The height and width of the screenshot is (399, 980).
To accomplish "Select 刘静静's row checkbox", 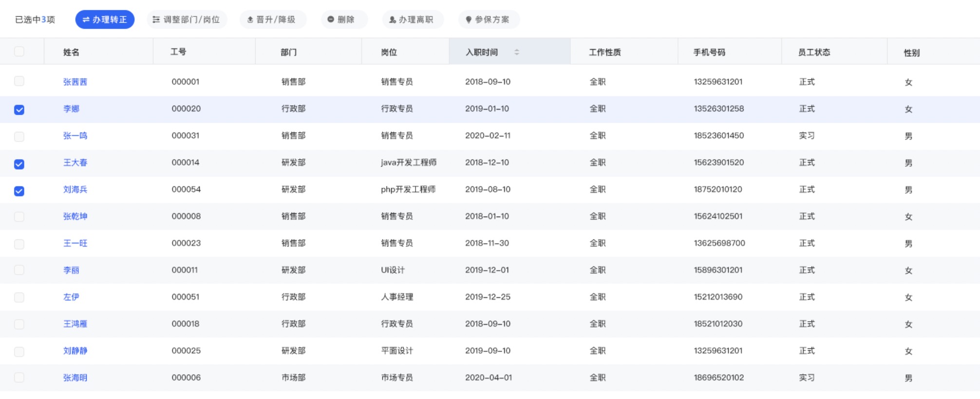I will click(19, 351).
